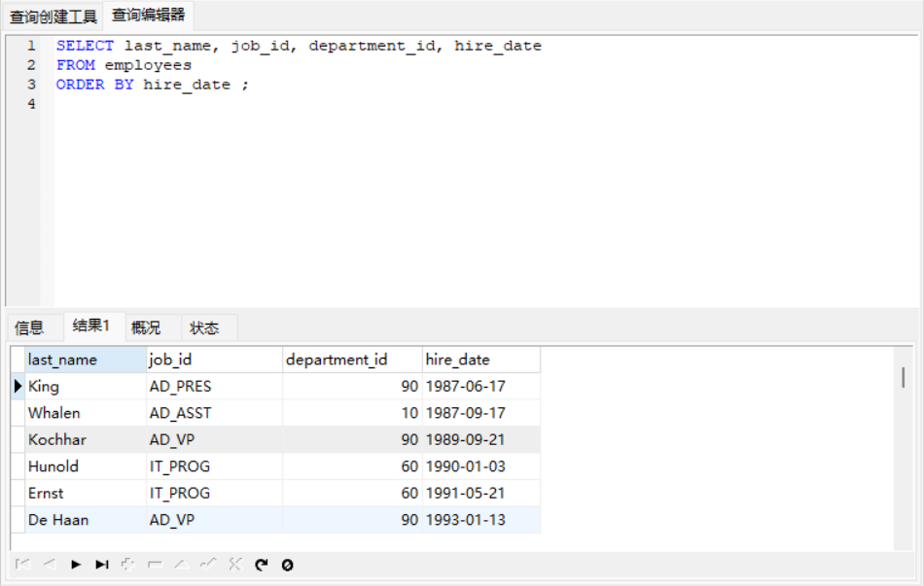The width and height of the screenshot is (924, 586).
Task: Click the apply changes checkmark icon
Action: (x=207, y=565)
